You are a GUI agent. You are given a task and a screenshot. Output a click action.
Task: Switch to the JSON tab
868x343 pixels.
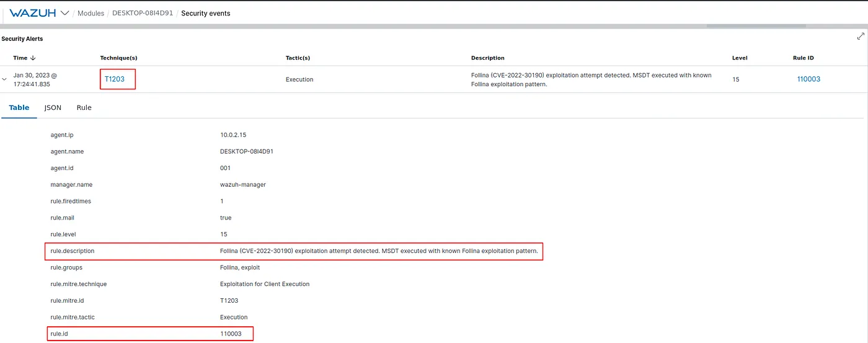click(x=53, y=107)
